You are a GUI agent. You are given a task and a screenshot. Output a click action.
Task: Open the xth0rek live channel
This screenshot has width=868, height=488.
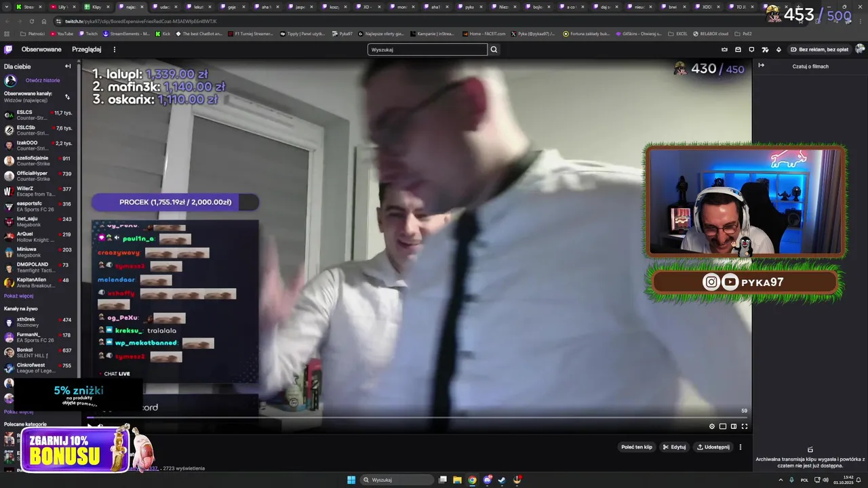click(39, 322)
